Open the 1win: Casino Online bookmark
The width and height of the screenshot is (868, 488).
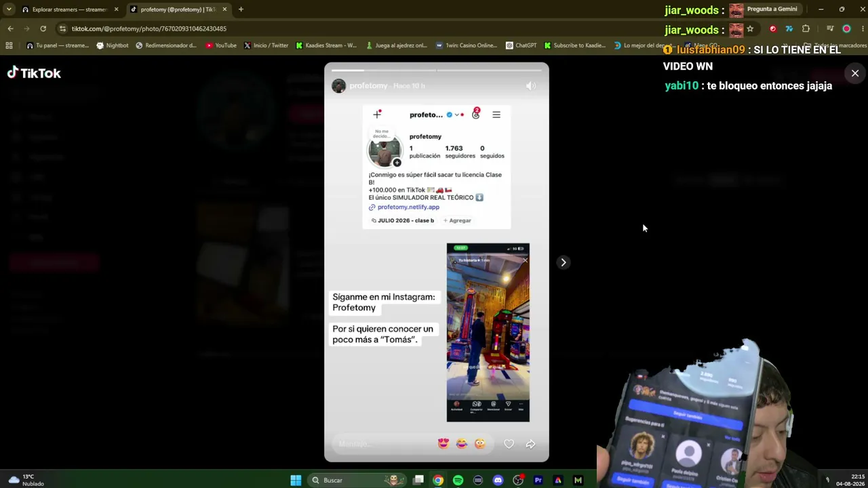(467, 45)
